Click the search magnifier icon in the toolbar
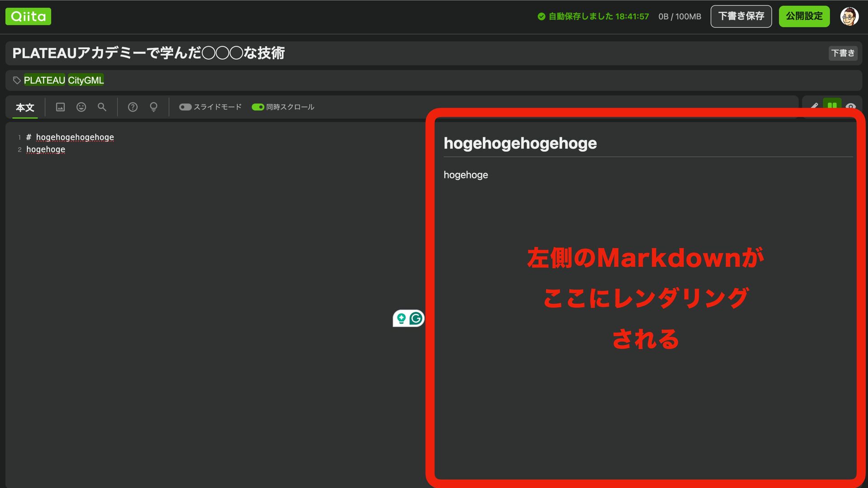The image size is (868, 488). click(x=102, y=107)
